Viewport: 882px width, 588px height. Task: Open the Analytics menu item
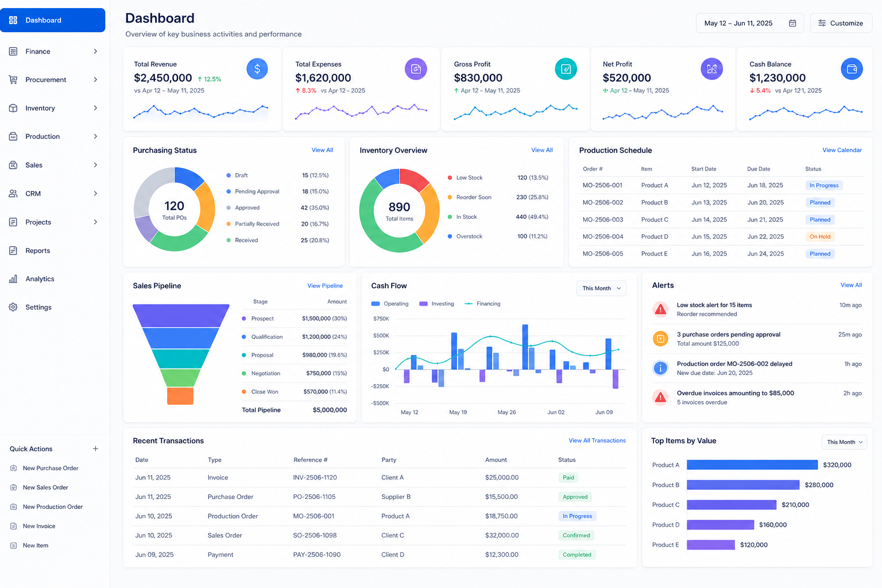click(53, 279)
